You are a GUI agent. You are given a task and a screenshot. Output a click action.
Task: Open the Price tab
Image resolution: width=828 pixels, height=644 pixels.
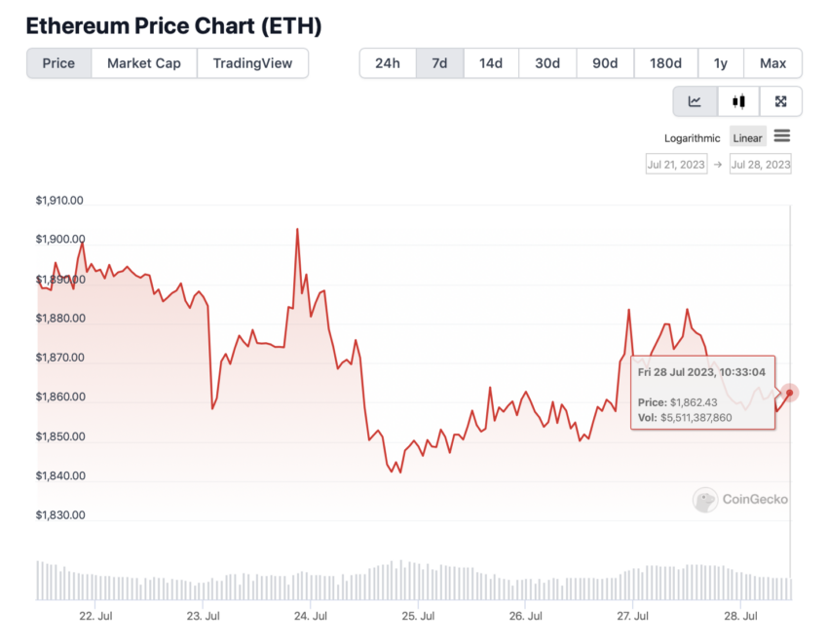point(58,63)
